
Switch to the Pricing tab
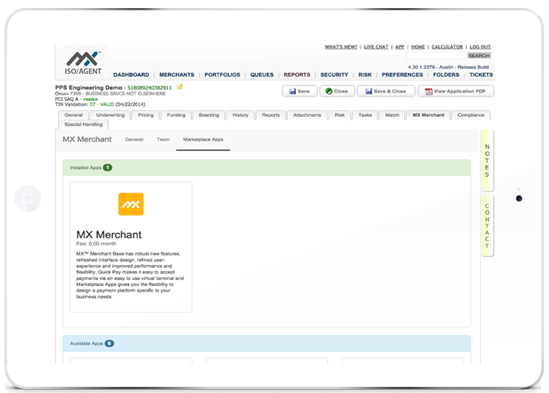[x=146, y=115]
